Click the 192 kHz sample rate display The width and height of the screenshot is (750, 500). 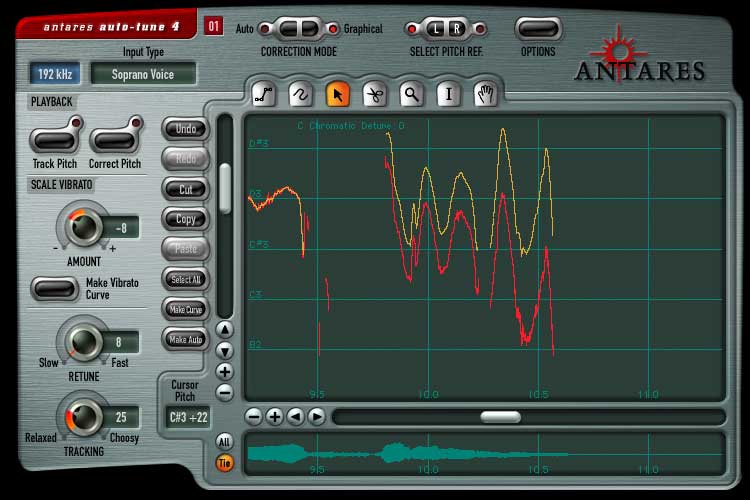55,74
